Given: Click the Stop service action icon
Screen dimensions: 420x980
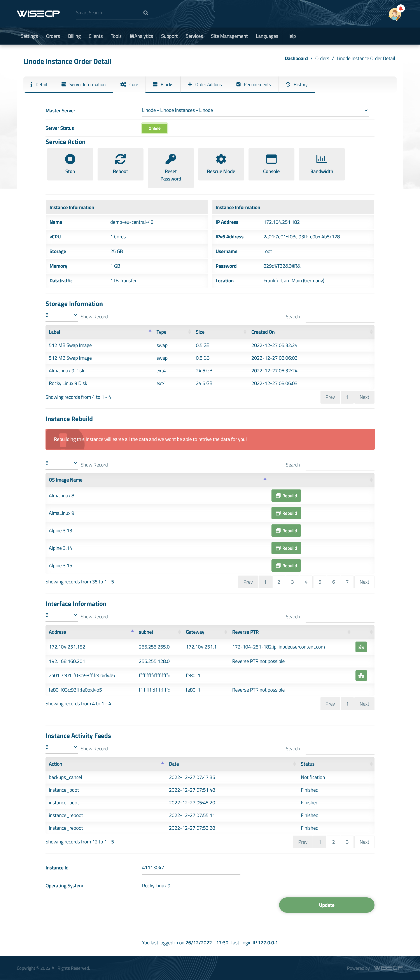Looking at the screenshot, I should 70,159.
